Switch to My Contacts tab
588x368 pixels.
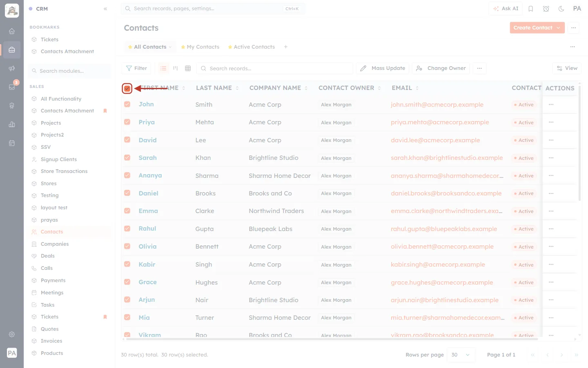(x=200, y=47)
